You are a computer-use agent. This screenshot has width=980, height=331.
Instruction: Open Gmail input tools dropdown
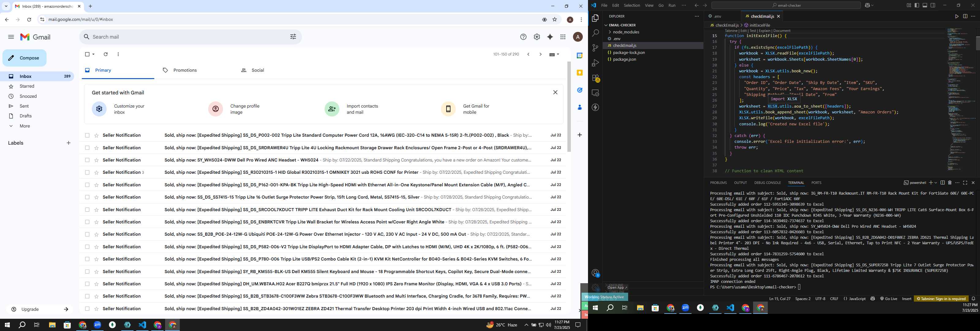pyautogui.click(x=554, y=55)
